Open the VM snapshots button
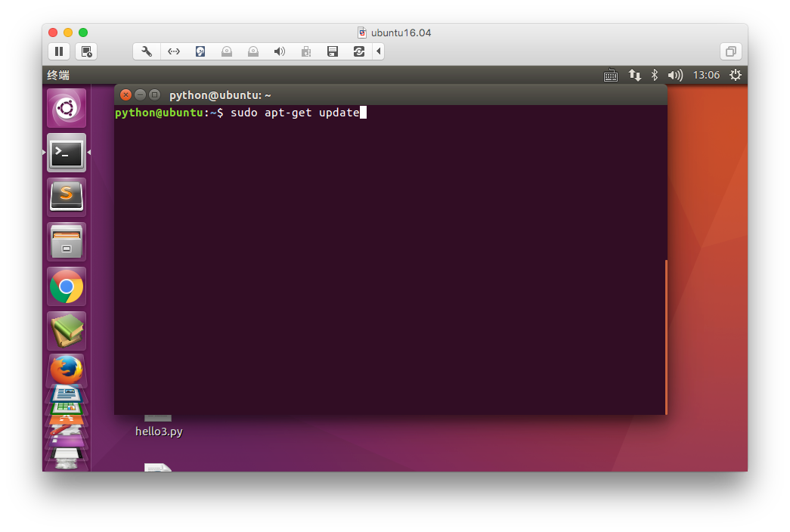Image resolution: width=790 pixels, height=532 pixels. tap(86, 51)
